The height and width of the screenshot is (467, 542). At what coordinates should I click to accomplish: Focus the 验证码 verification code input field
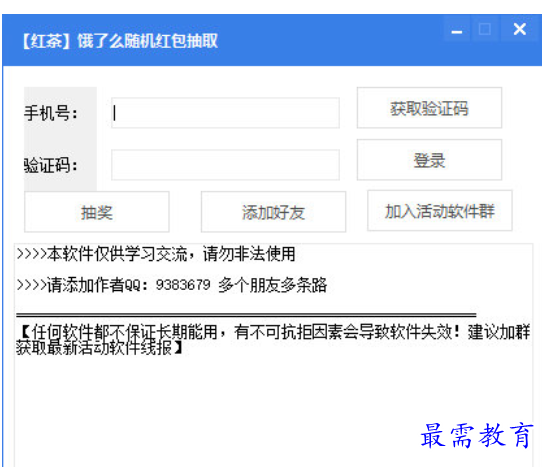[x=225, y=165]
